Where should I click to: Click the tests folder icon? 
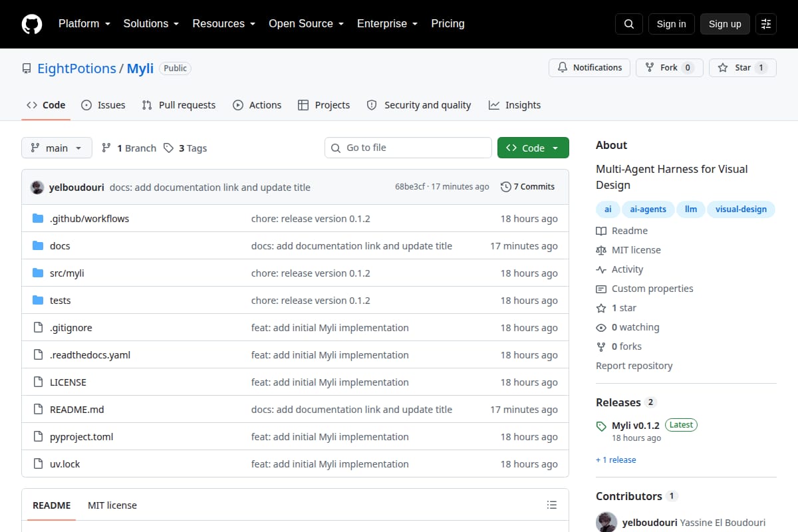38,301
